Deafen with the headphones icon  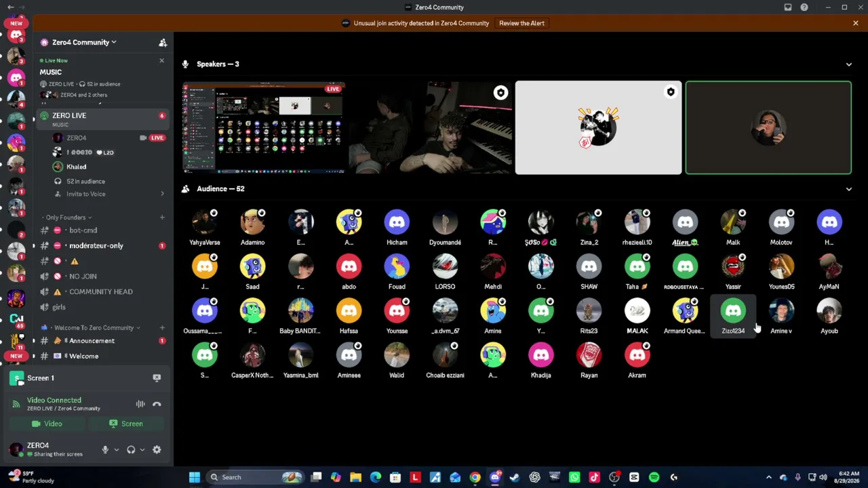coord(131,450)
